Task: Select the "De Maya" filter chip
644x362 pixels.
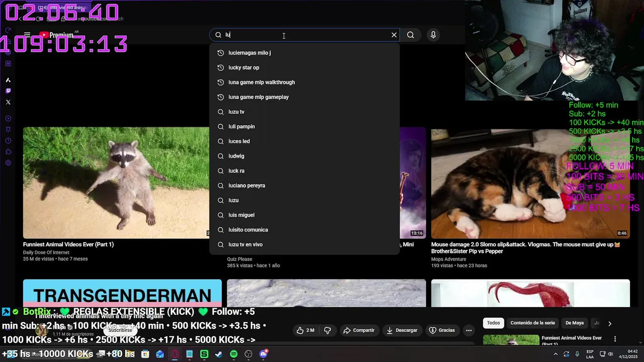Action: 575,323
